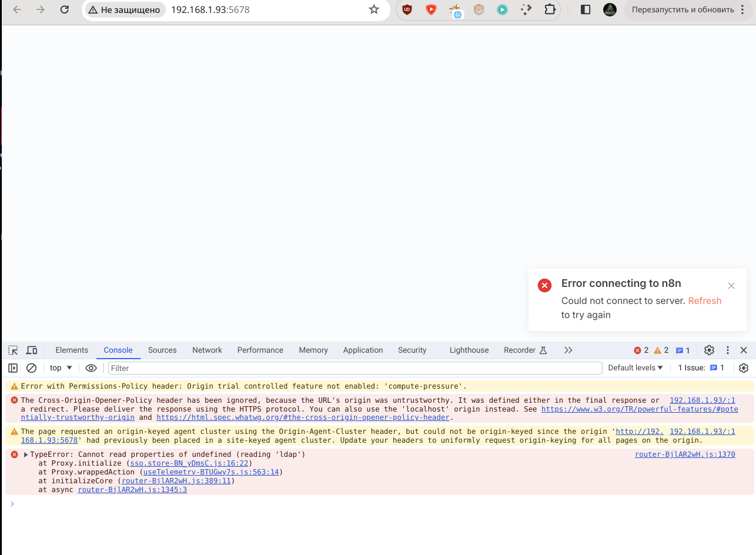Viewport: 756px width, 555px height.
Task: Open the w3.org powerful-features link
Action: [x=640, y=409]
